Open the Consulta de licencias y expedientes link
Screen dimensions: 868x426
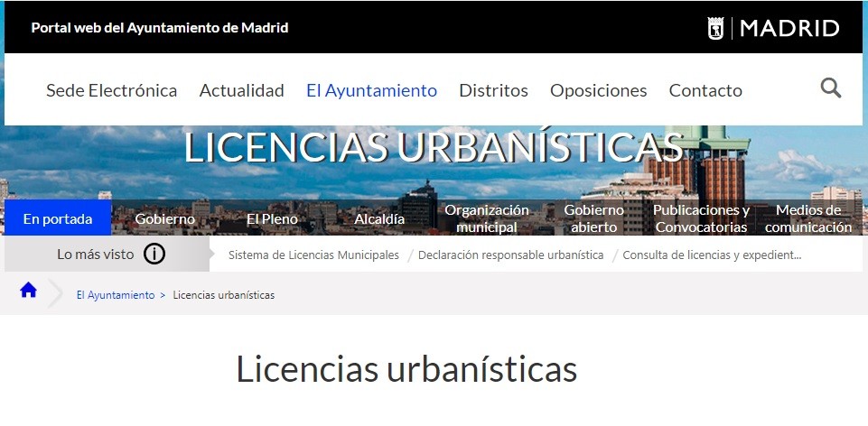tap(712, 255)
